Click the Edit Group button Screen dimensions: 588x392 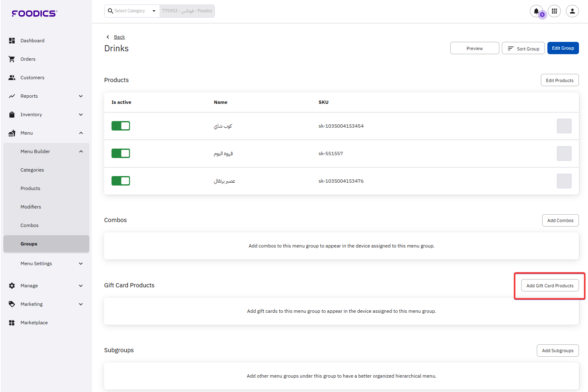pyautogui.click(x=563, y=48)
